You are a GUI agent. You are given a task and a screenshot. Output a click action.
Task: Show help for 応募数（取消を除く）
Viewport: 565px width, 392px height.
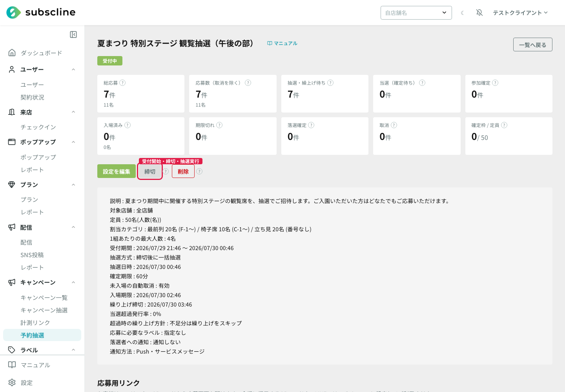tap(248, 83)
